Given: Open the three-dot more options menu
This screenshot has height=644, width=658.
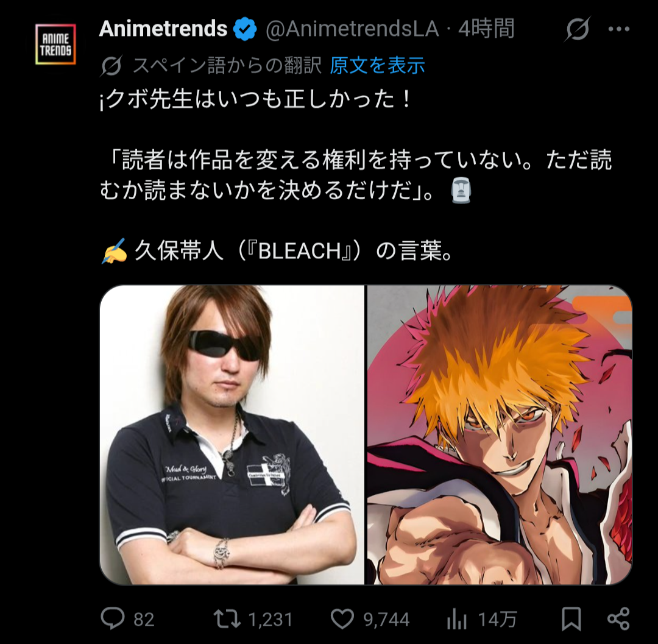Looking at the screenshot, I should 619,29.
